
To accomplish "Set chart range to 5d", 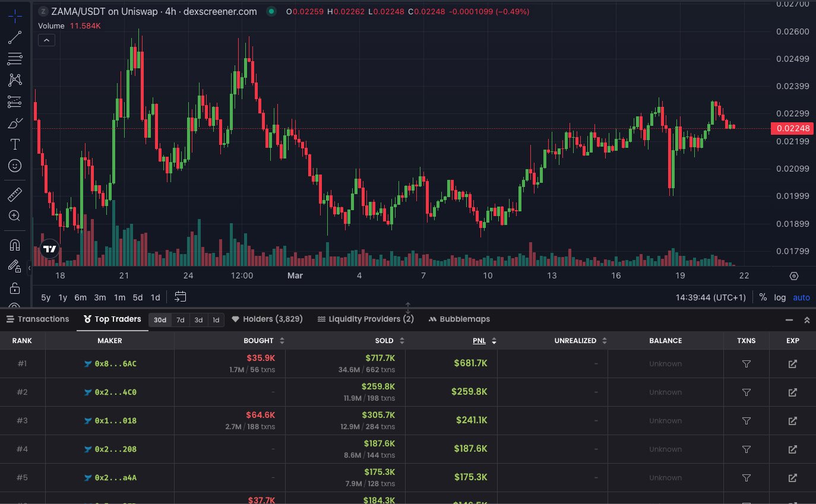I will point(138,297).
